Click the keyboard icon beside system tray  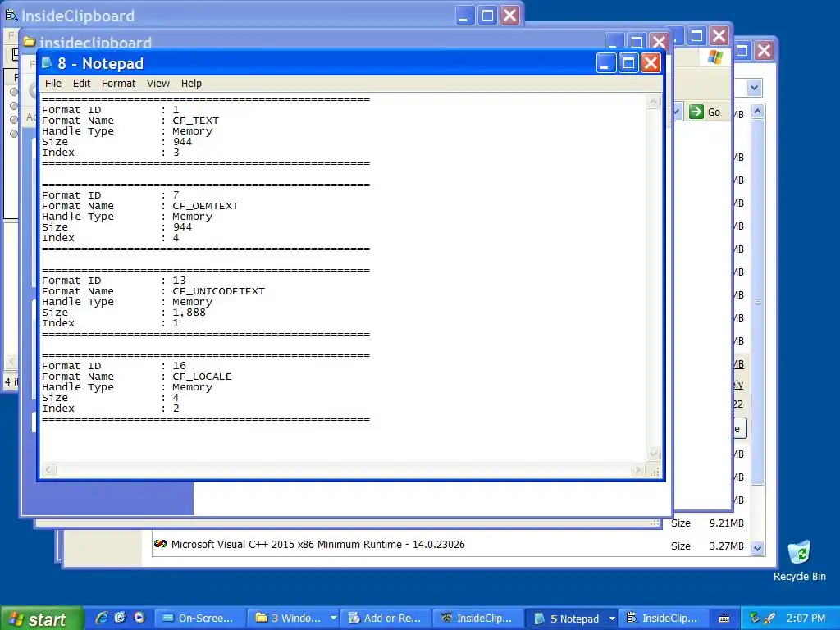click(x=724, y=619)
